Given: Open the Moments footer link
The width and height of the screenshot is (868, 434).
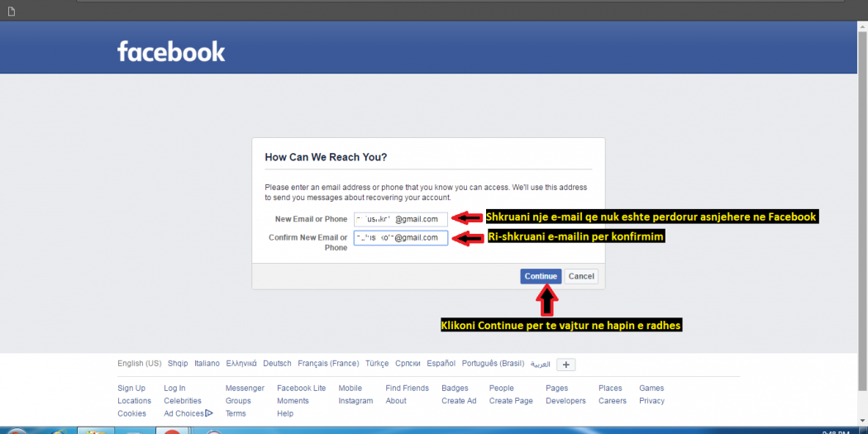Looking at the screenshot, I should coord(293,401).
